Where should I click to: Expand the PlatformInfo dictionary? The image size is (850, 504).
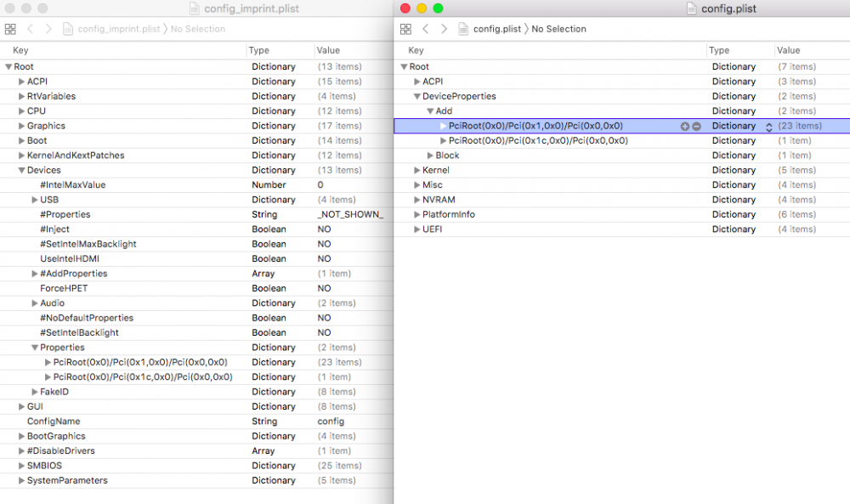pyautogui.click(x=416, y=215)
